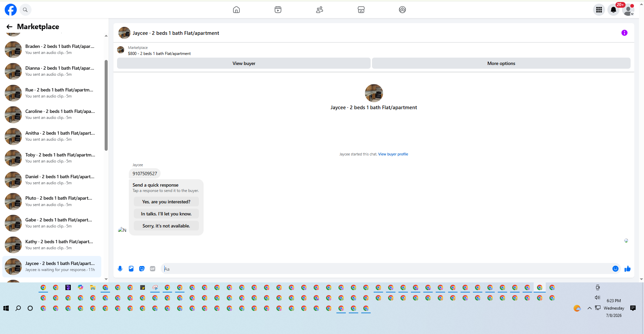Click the large listing photo above Jaycee's name
This screenshot has width=644, height=334.
pos(374,93)
